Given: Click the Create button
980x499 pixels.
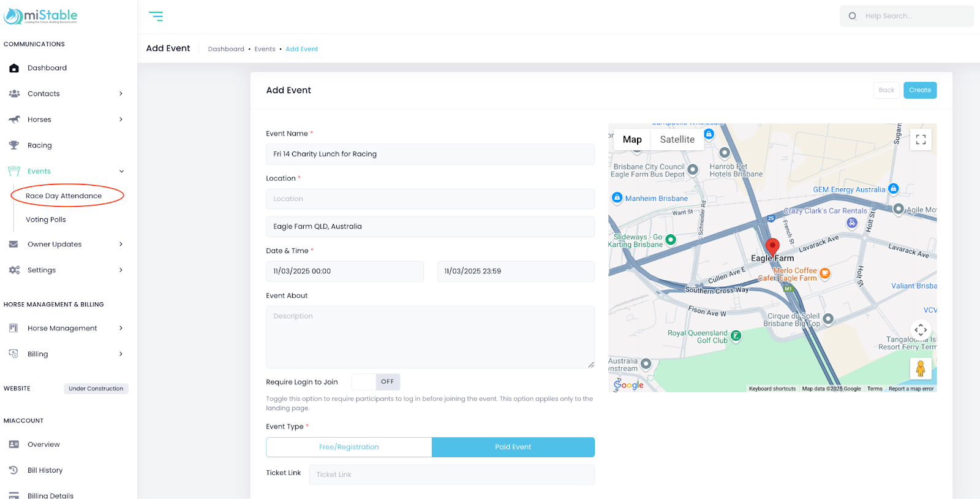Looking at the screenshot, I should (x=919, y=90).
